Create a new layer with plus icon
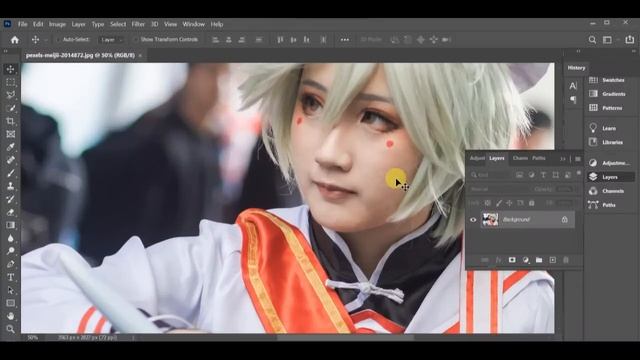The image size is (640, 360). pos(552,260)
